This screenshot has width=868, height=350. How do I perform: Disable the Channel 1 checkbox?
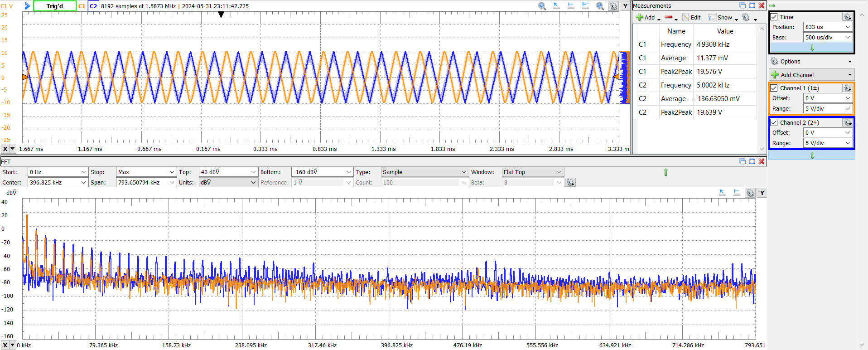point(774,88)
